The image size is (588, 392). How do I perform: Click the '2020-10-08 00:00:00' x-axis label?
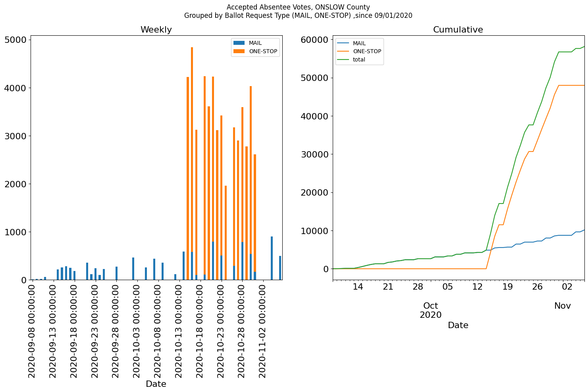(158, 331)
